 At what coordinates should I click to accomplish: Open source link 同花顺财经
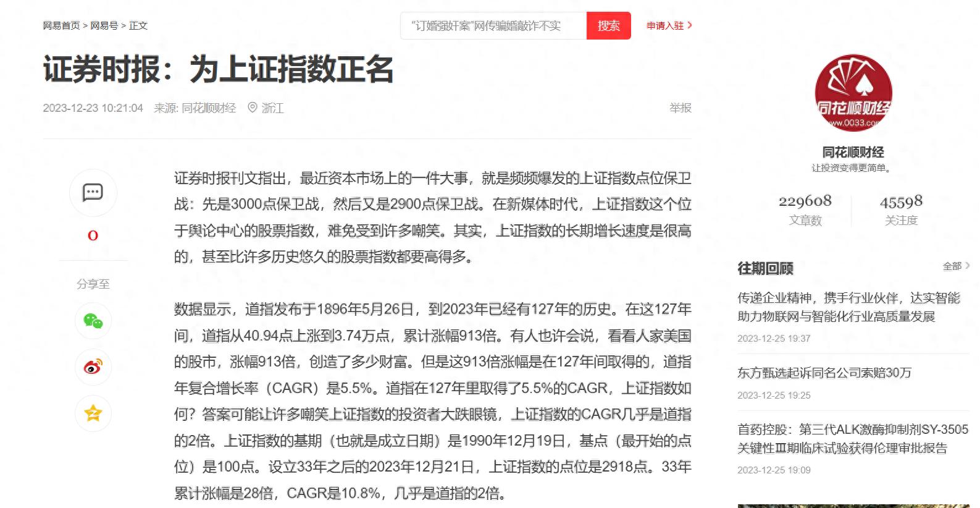(208, 108)
